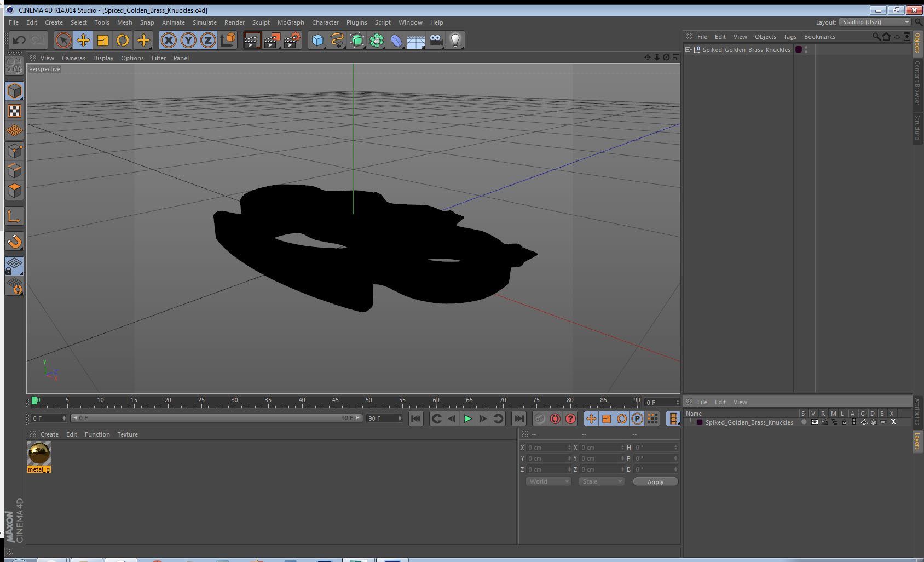Select the Scale tool
This screenshot has height=562, width=924.
pos(103,40)
